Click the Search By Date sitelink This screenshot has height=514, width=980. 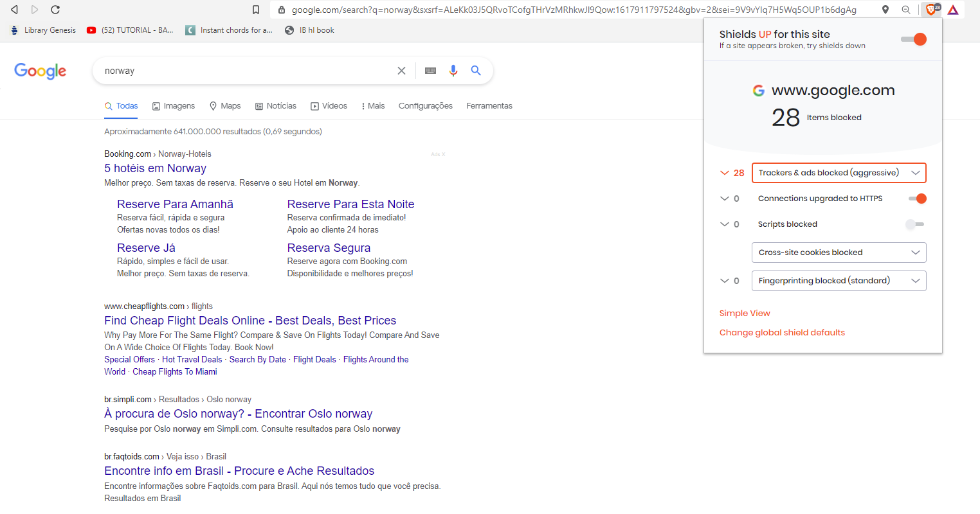[258, 360]
